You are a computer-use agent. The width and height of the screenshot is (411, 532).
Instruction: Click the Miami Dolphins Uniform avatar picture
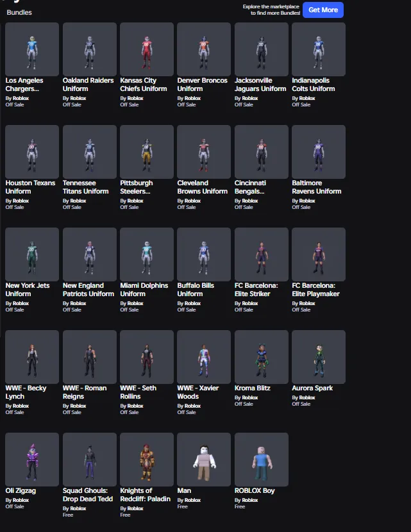(x=147, y=254)
